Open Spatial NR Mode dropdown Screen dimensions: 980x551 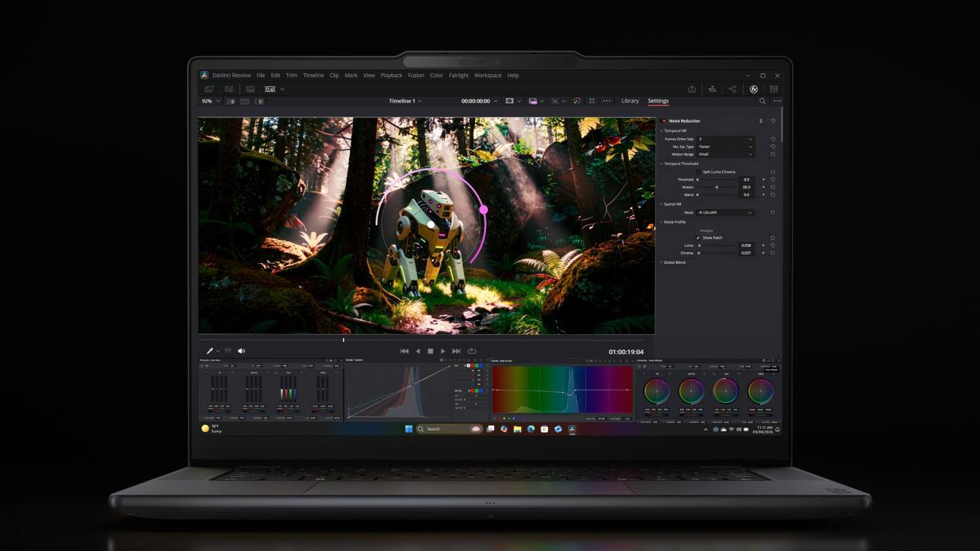(x=725, y=212)
